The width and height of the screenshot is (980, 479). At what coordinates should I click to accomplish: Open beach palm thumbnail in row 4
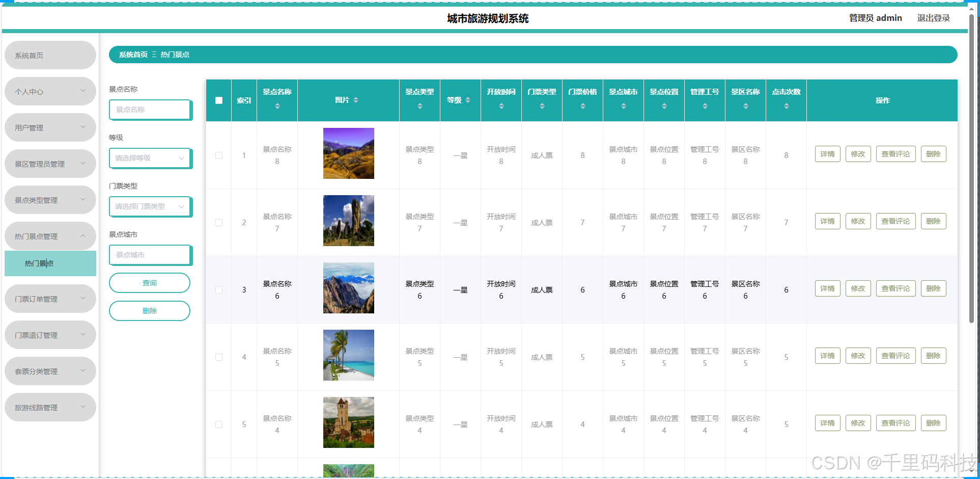pyautogui.click(x=349, y=355)
